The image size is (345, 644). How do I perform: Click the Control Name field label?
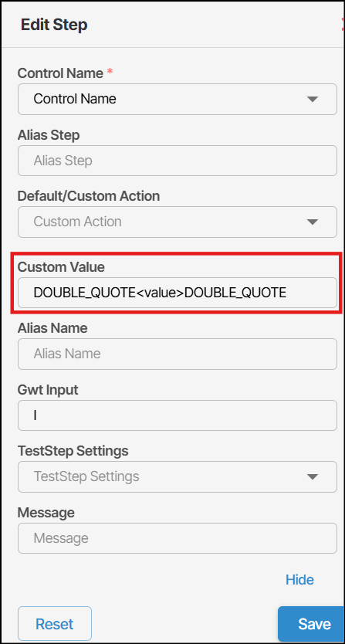[60, 73]
